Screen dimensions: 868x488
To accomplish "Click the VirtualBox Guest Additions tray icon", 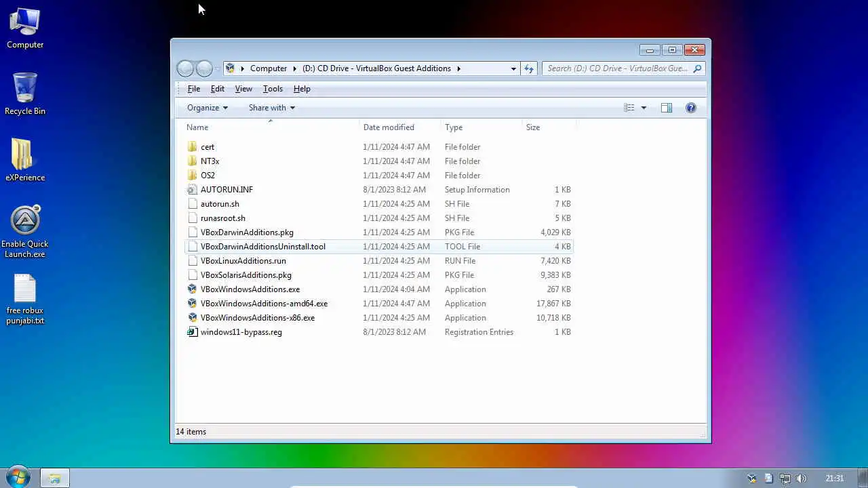I will [x=751, y=479].
